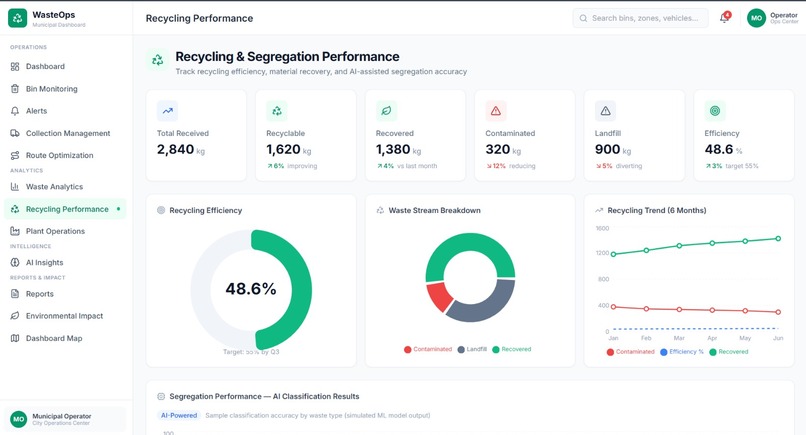Click the Alerts bell icon in sidebar

(x=15, y=111)
